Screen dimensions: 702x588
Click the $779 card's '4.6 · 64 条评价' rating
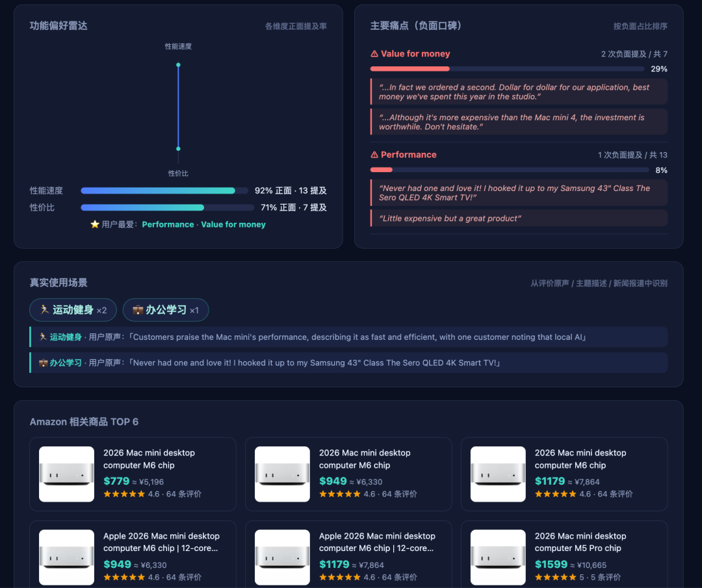point(152,494)
